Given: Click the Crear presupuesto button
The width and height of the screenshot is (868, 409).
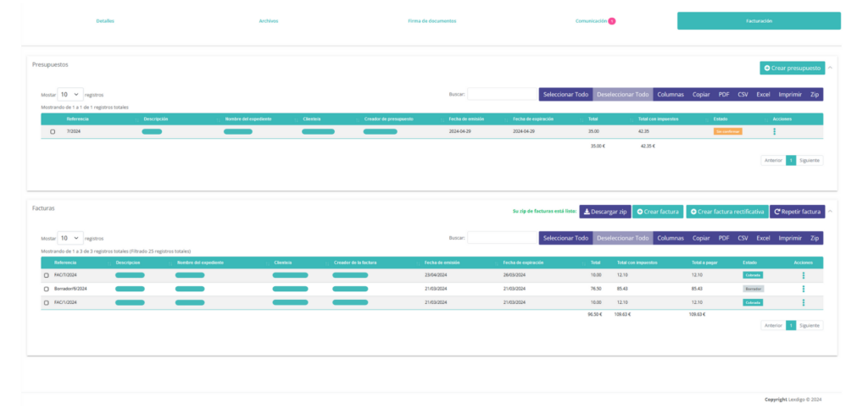Looking at the screenshot, I should (792, 67).
